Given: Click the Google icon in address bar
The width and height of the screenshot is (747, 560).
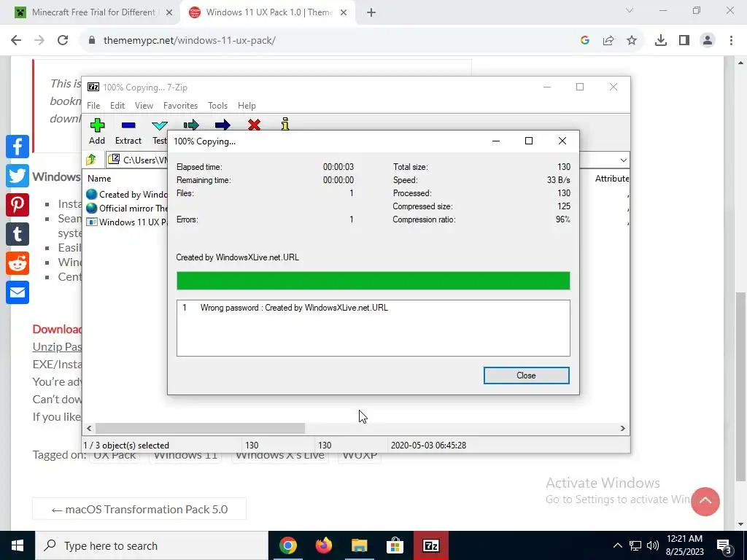Looking at the screenshot, I should tap(585, 41).
